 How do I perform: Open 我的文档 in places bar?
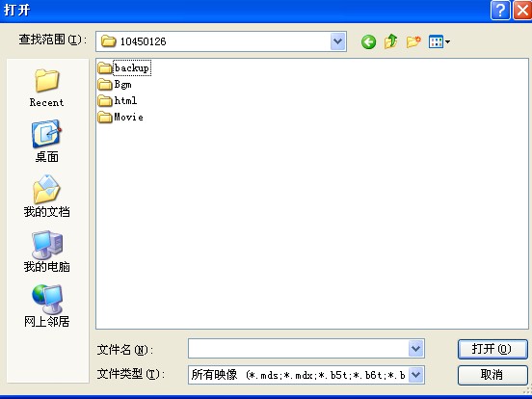click(x=47, y=196)
